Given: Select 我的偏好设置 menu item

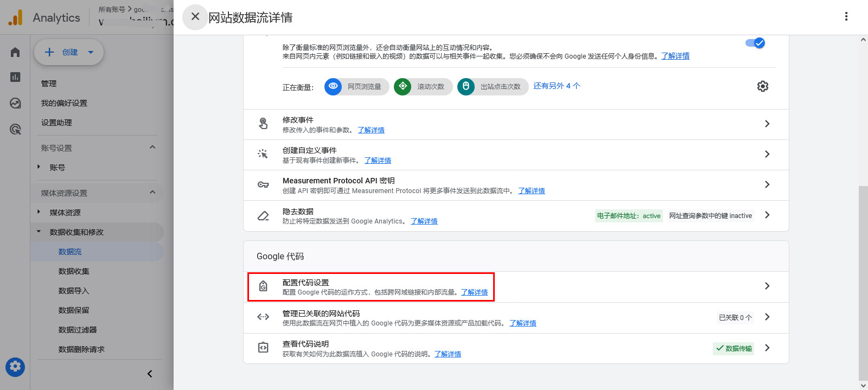Looking at the screenshot, I should (x=64, y=103).
